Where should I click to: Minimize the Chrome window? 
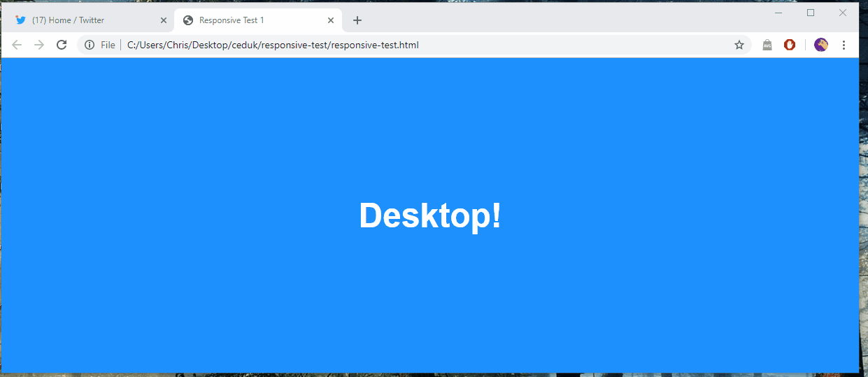tap(778, 13)
